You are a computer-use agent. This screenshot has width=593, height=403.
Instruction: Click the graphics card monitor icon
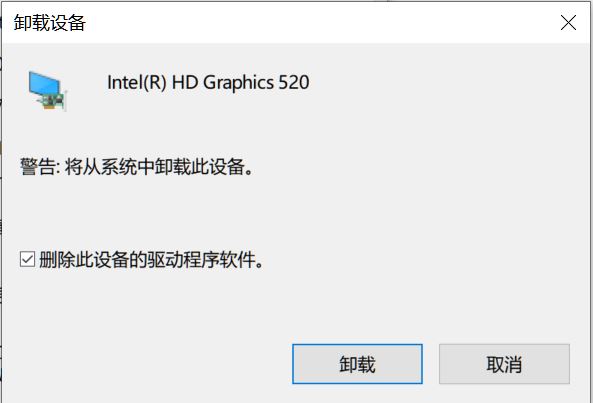pyautogui.click(x=48, y=91)
